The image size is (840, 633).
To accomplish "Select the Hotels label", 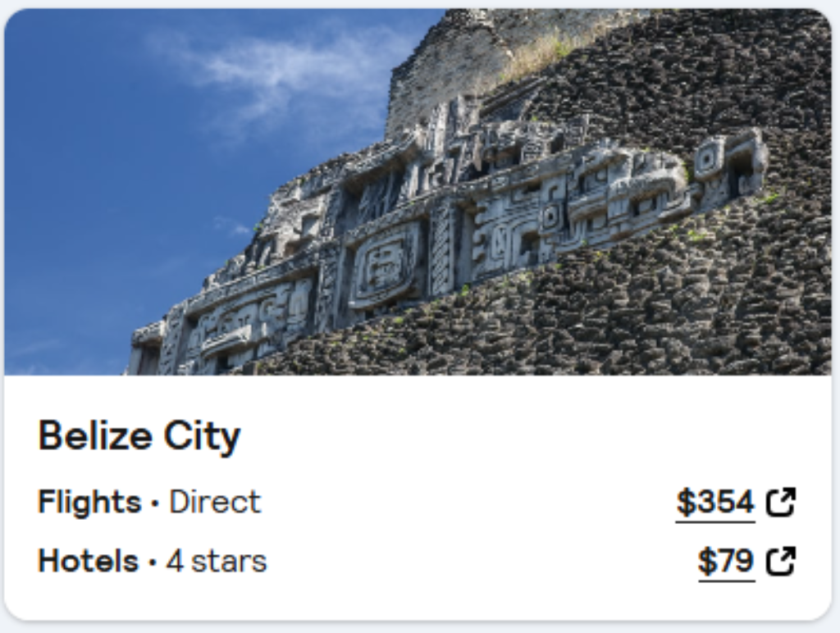I will [x=89, y=562].
